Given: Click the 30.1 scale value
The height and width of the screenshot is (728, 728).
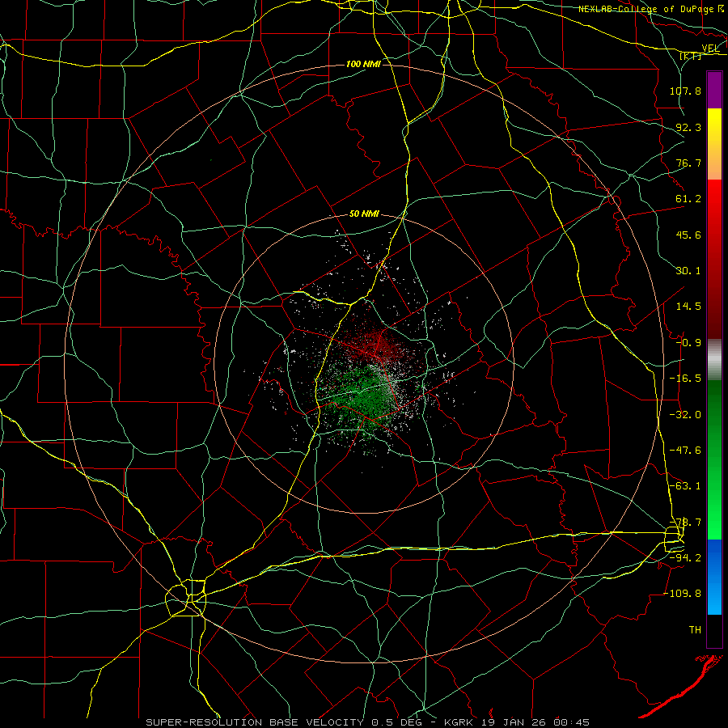Looking at the screenshot, I should tap(688, 271).
